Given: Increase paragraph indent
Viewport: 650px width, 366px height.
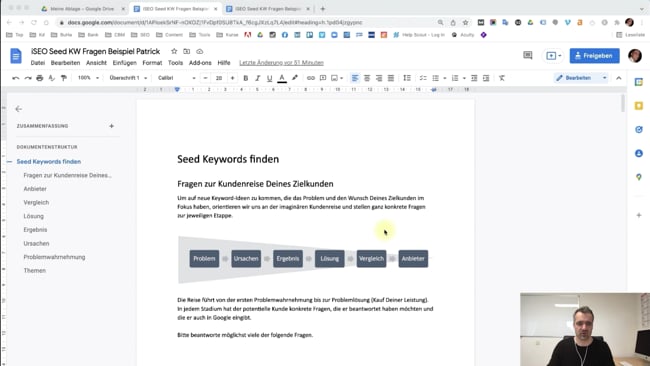Looking at the screenshot, I should tap(486, 78).
